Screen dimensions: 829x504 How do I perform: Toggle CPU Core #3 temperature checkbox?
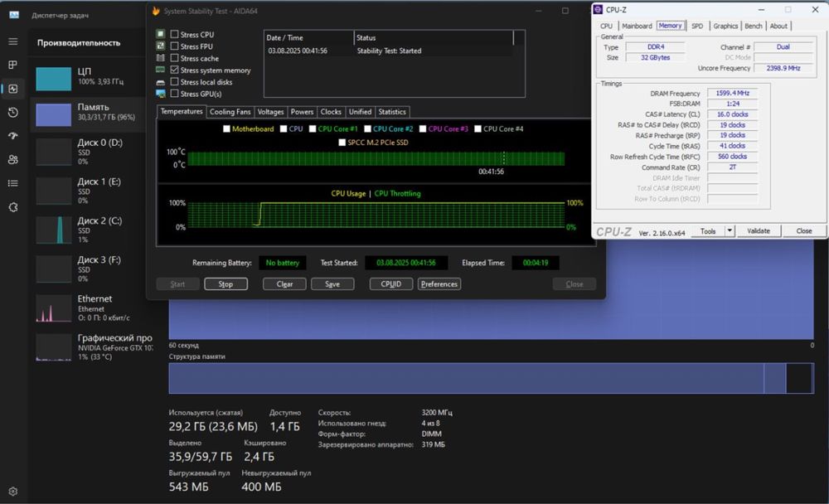click(423, 129)
